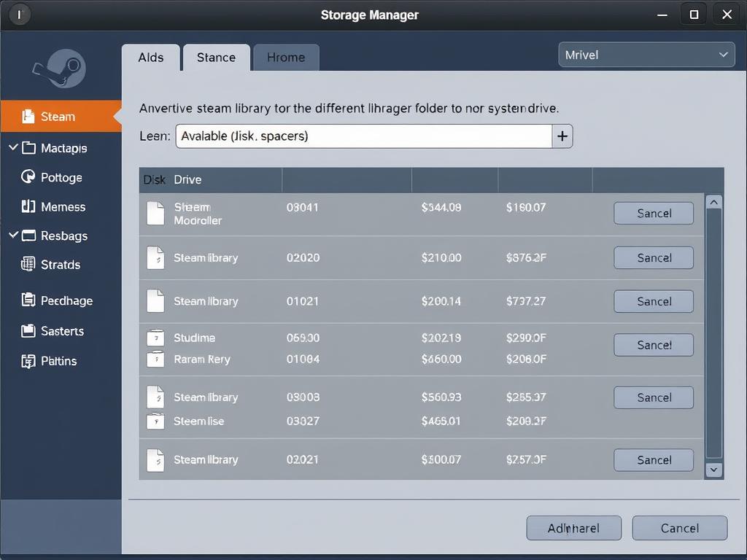
Task: Click the Memess sidebar icon
Action: pos(28,206)
